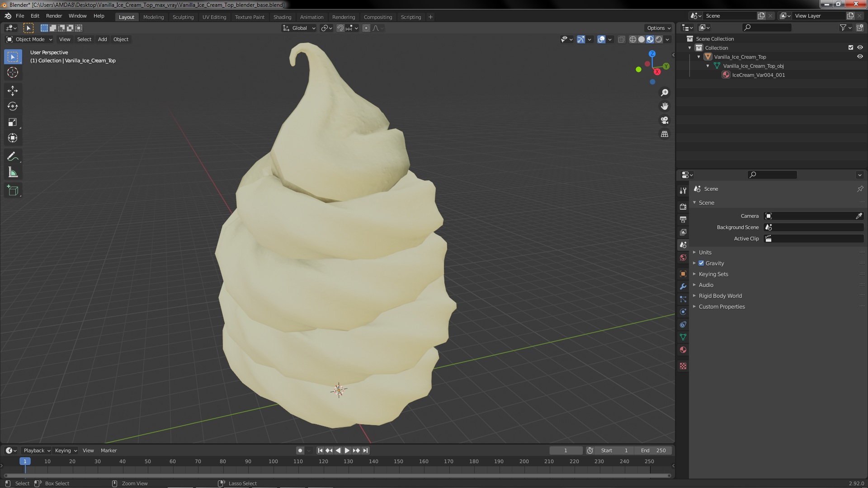
Task: Click the End frame field showing 250
Action: [654, 450]
